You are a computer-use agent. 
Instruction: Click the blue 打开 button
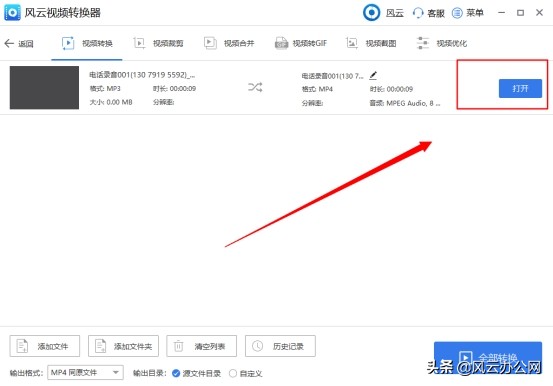520,88
